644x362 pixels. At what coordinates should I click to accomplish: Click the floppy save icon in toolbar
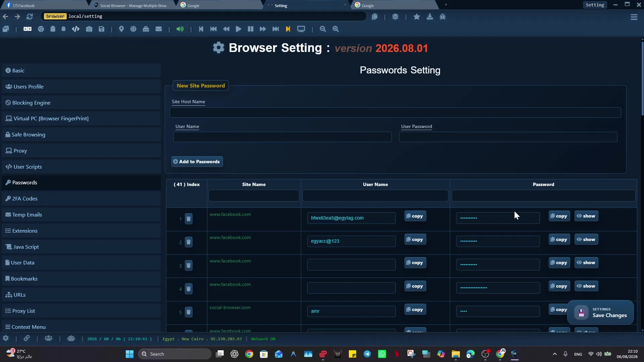coord(101,29)
